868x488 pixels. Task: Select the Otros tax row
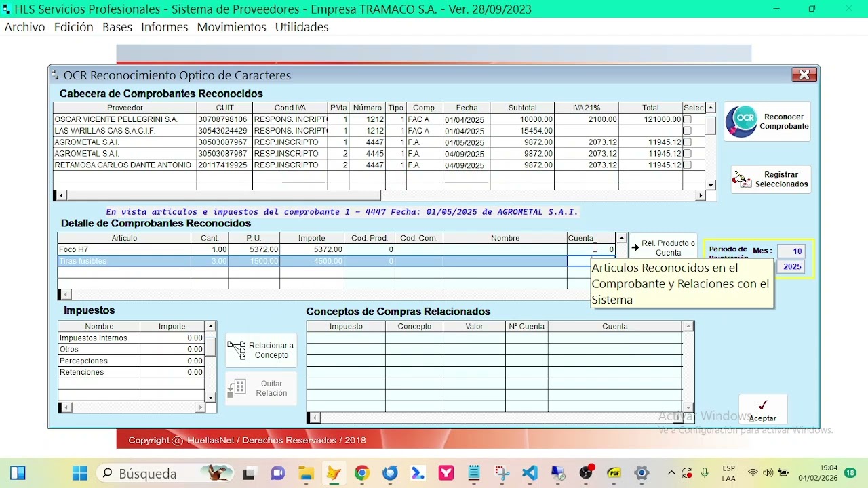click(131, 350)
